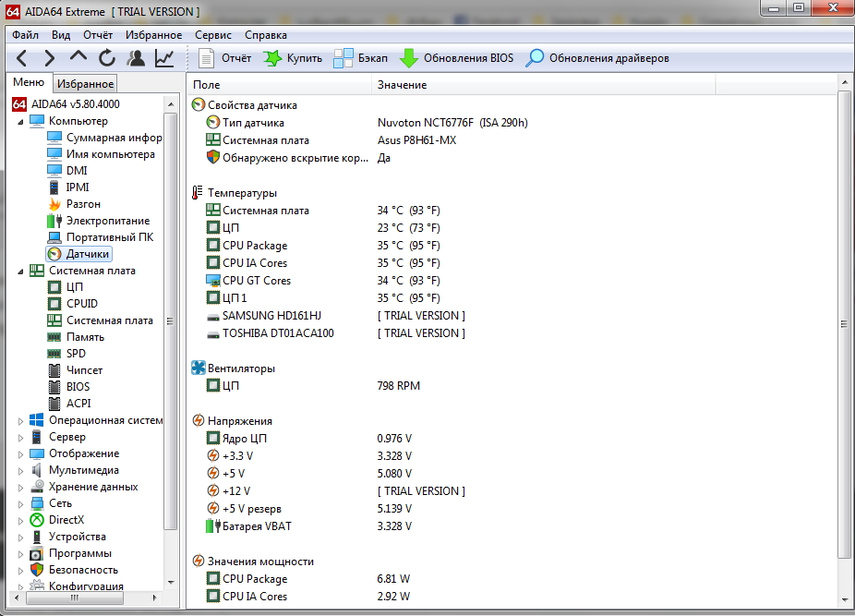This screenshot has height=616, width=855.
Task: Collapse the Компьютер tree node
Action: (x=21, y=121)
